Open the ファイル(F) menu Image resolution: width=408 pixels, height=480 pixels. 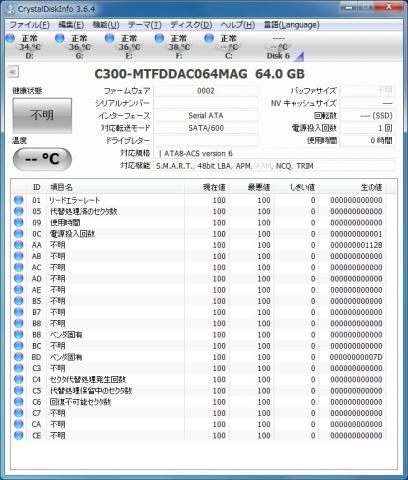29,25
